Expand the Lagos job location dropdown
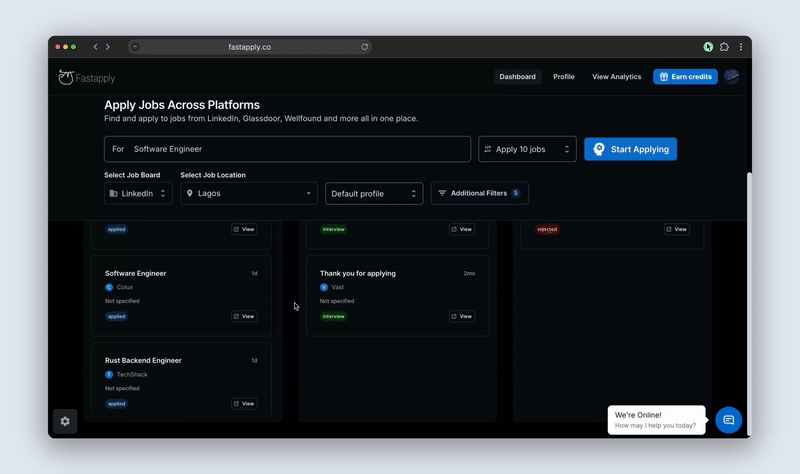The height and width of the screenshot is (474, 800). pyautogui.click(x=248, y=193)
